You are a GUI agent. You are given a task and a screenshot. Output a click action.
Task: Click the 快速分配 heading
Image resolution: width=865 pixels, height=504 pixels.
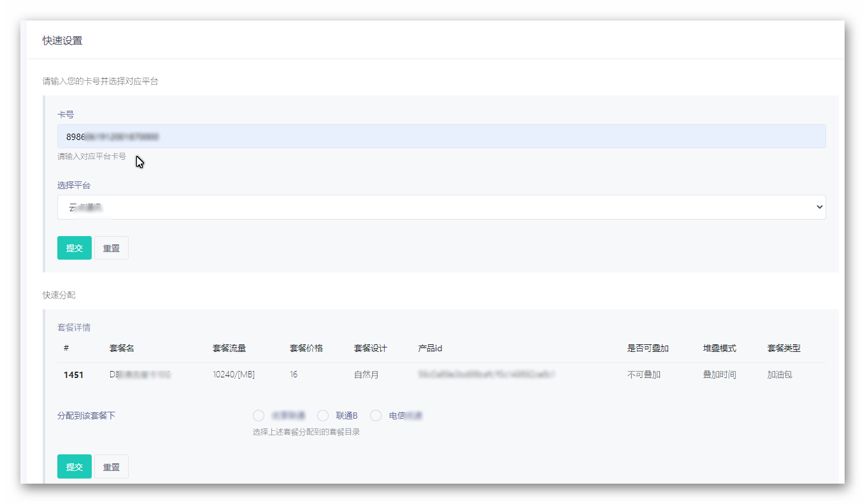tap(59, 295)
